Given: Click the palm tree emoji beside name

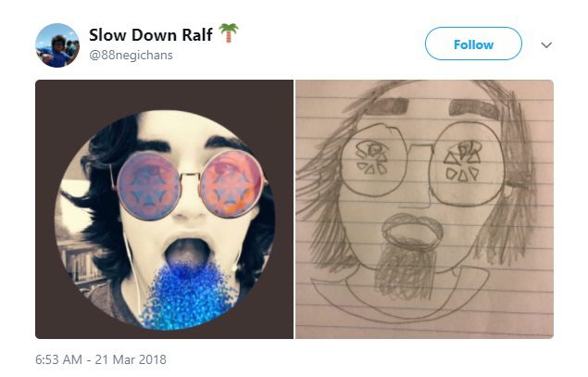Looking at the screenshot, I should [x=229, y=34].
